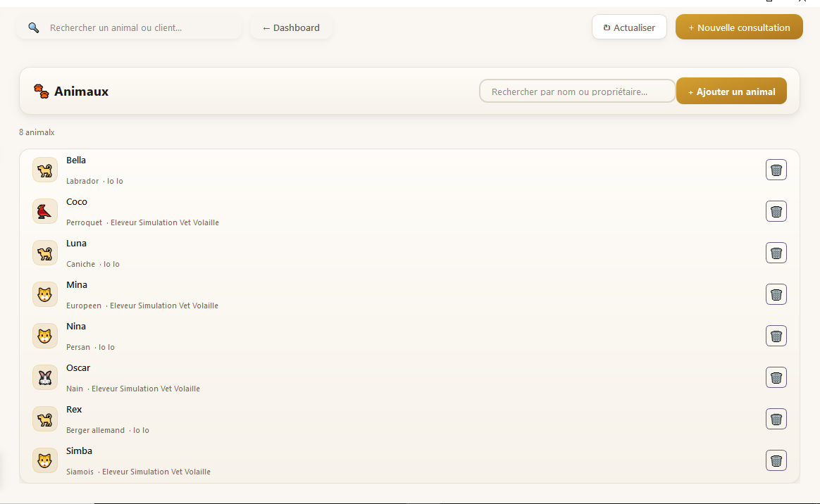
Task: Click Mina's cat avatar icon
Action: coord(45,294)
